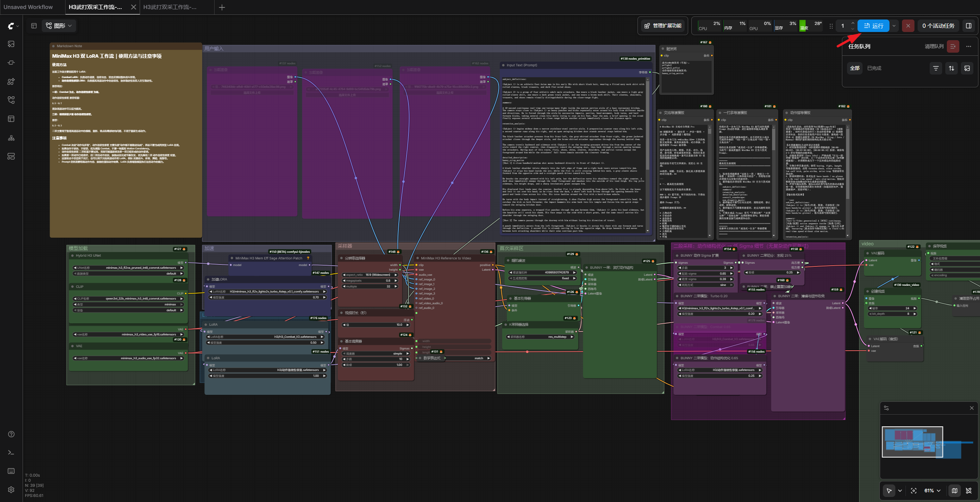The height and width of the screenshot is (502, 980).
Task: Open the keyboard shortcuts icon in sidebar
Action: coord(11,471)
